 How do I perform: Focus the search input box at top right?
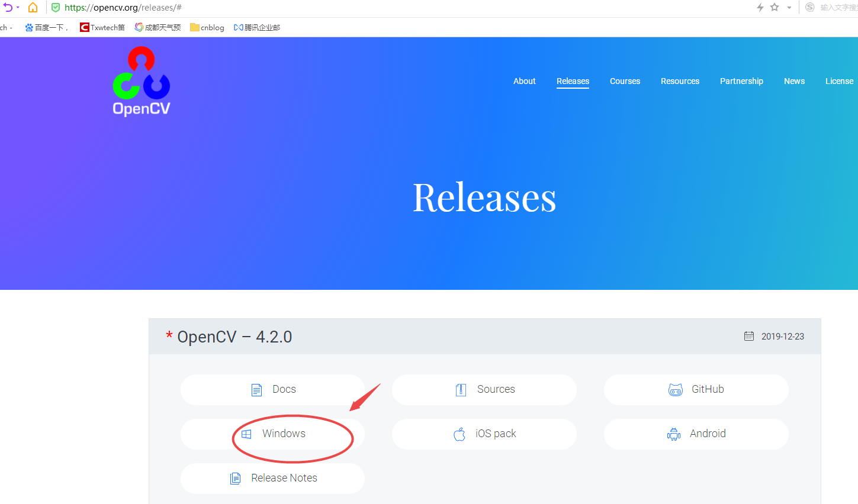838,8
